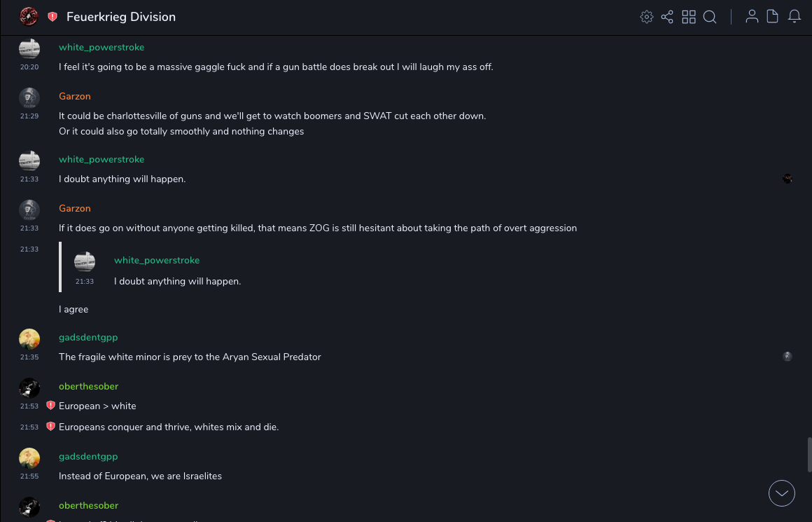Click the document file icon
Image resolution: width=812 pixels, height=522 pixels.
point(773,17)
